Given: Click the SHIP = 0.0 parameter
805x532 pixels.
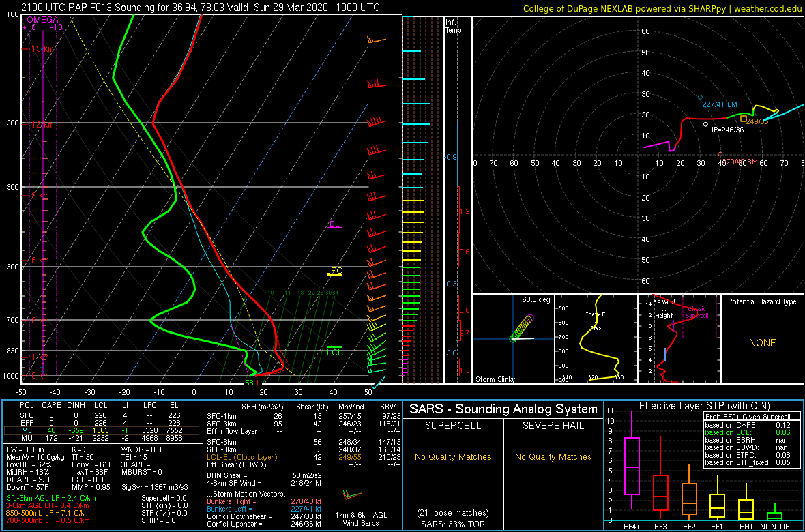Looking at the screenshot, I should pos(160,520).
